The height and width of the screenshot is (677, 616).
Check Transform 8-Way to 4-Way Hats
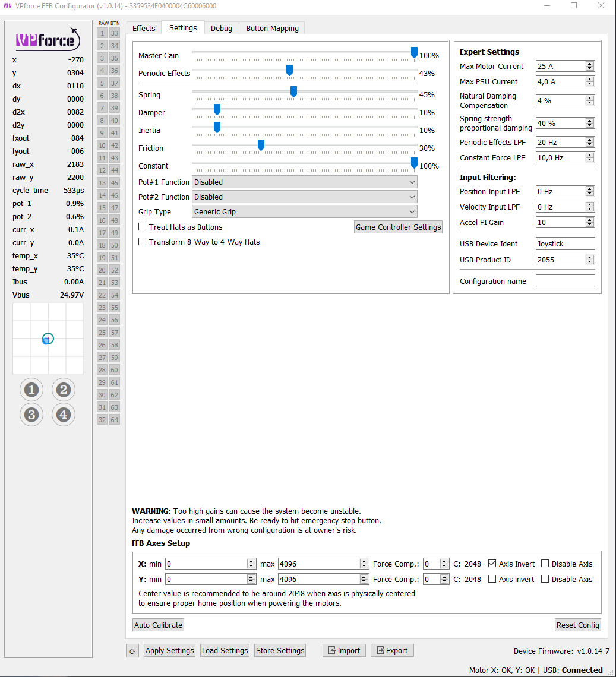point(143,242)
